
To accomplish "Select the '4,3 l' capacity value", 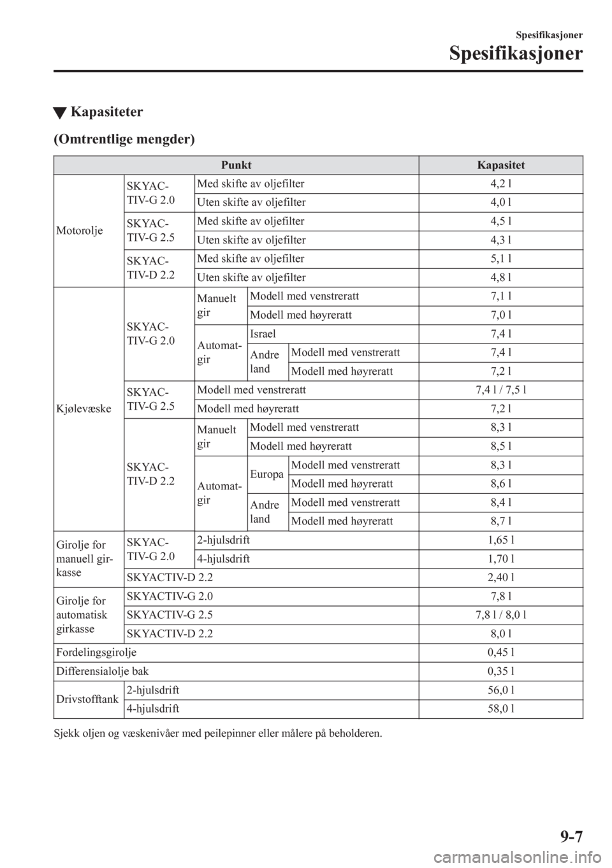I will [x=501, y=240].
